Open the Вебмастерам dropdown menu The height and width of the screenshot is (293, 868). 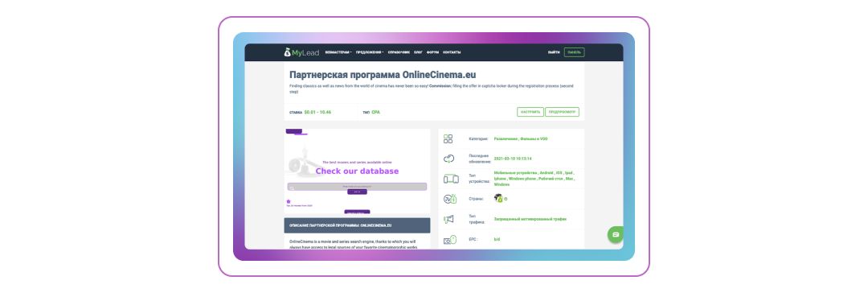coord(339,52)
